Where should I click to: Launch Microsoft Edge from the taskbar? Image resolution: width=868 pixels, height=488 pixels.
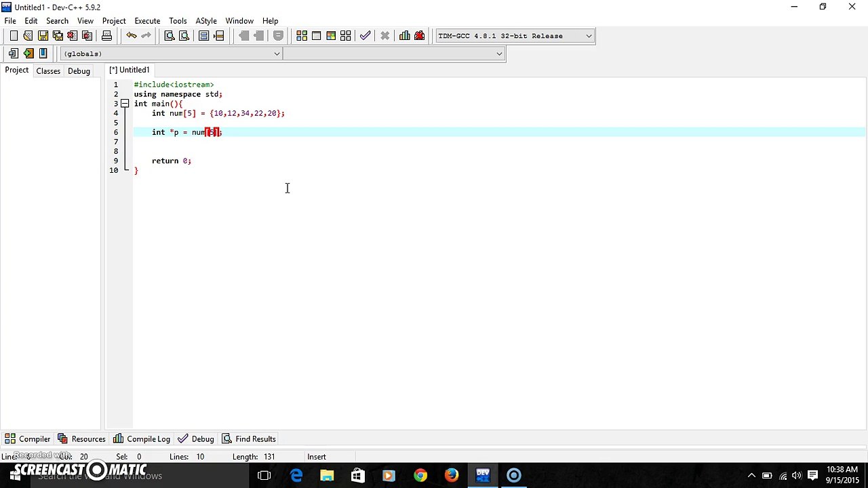[x=296, y=476]
